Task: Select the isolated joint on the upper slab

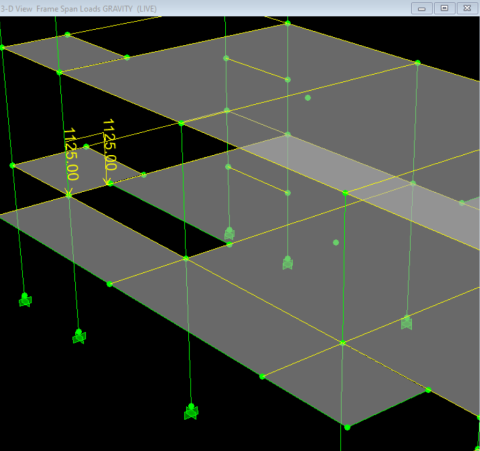Action: pyautogui.click(x=308, y=98)
